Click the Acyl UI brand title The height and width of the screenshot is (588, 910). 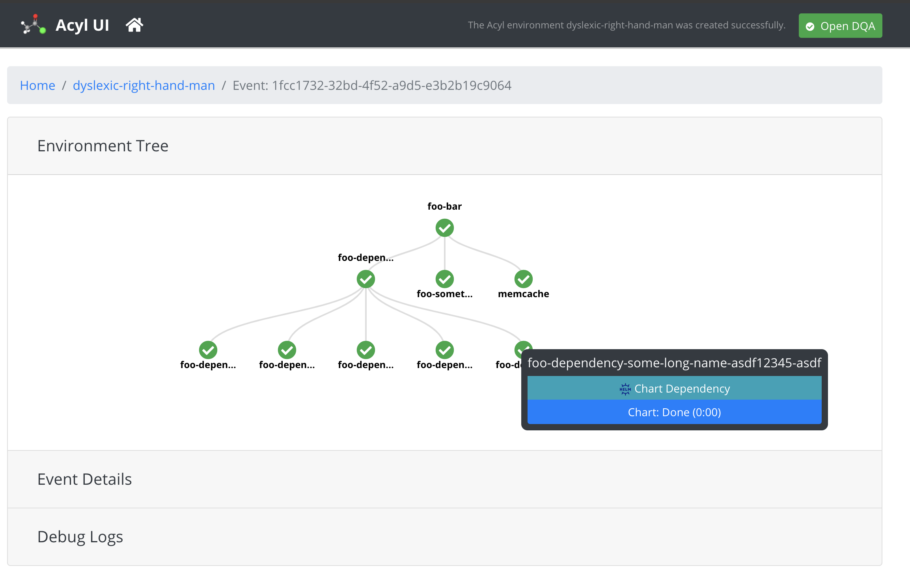click(x=82, y=25)
